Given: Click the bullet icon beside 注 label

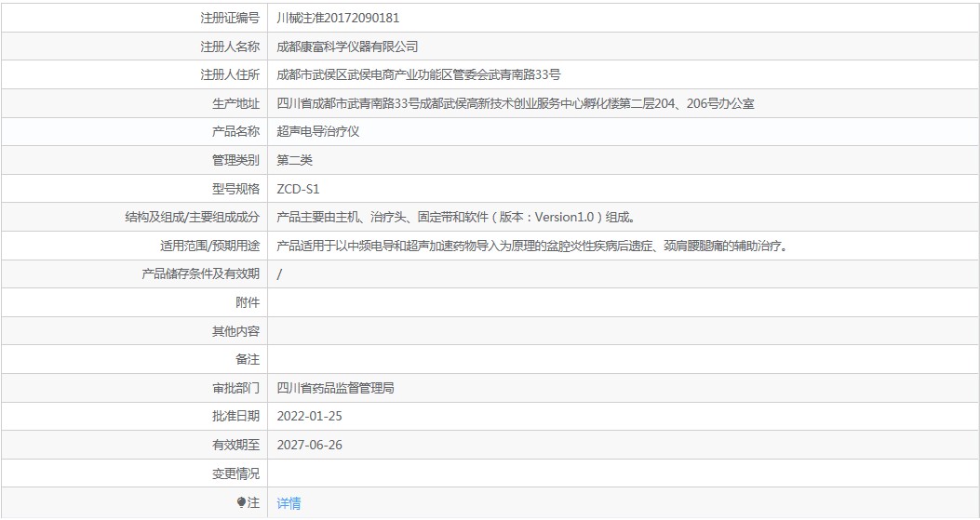Looking at the screenshot, I should click(x=241, y=502).
